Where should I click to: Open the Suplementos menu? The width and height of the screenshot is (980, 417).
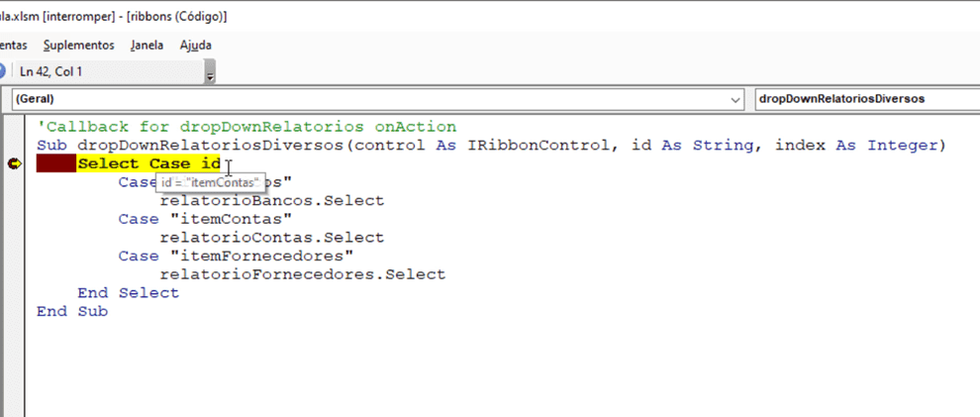click(x=78, y=45)
